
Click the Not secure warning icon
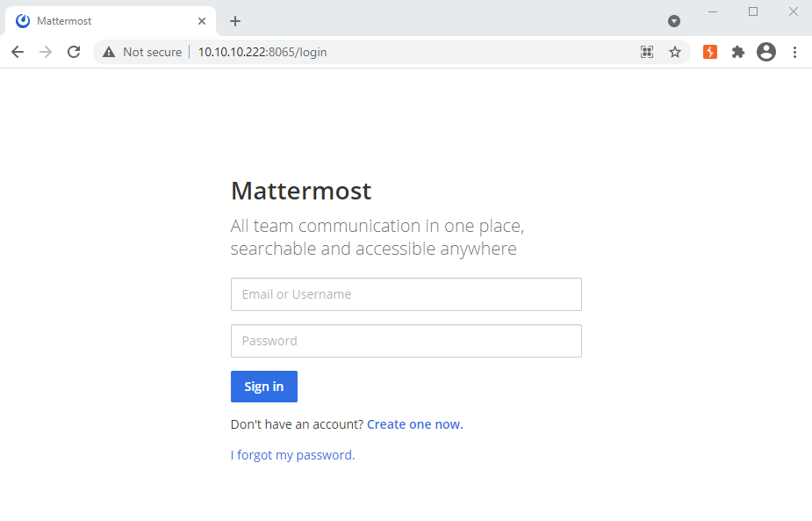(x=109, y=53)
